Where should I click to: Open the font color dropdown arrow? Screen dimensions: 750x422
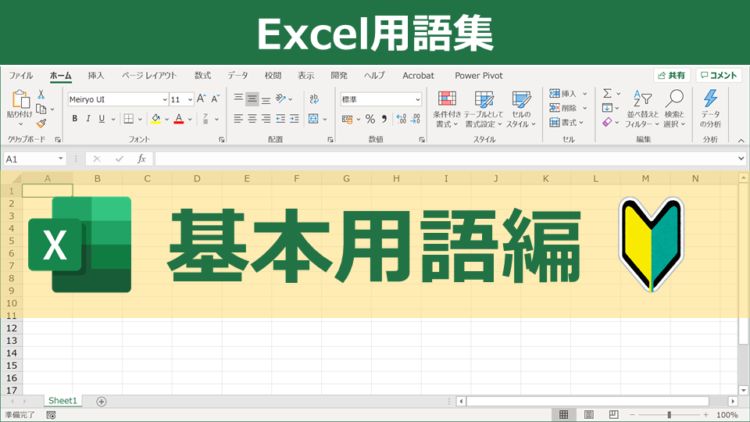[x=190, y=119]
